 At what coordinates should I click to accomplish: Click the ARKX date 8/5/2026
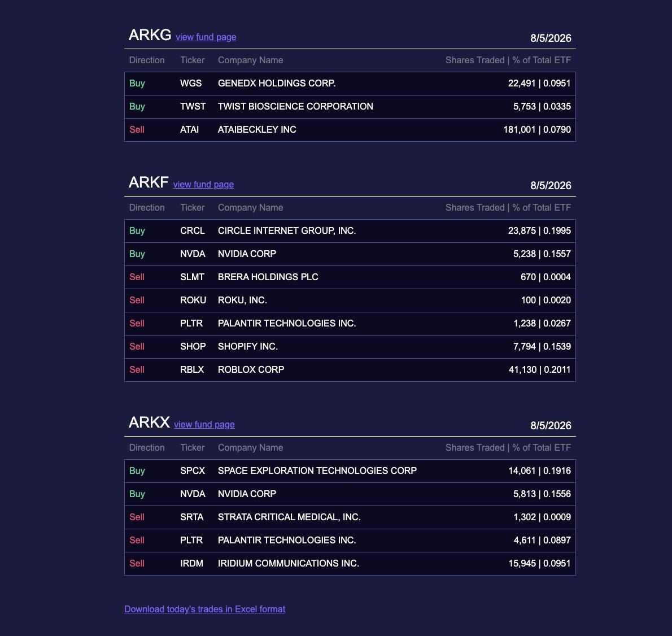(551, 425)
